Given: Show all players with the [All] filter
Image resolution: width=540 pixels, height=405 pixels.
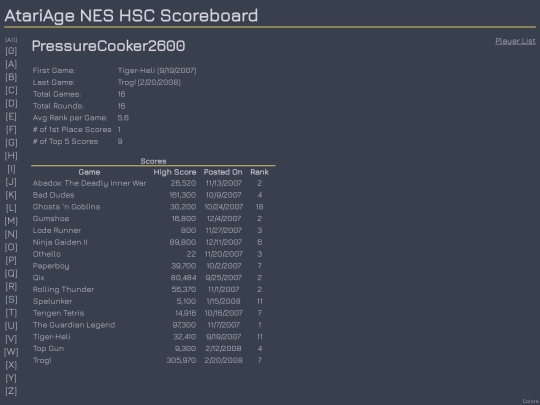Looking at the screenshot, I should coord(11,40).
